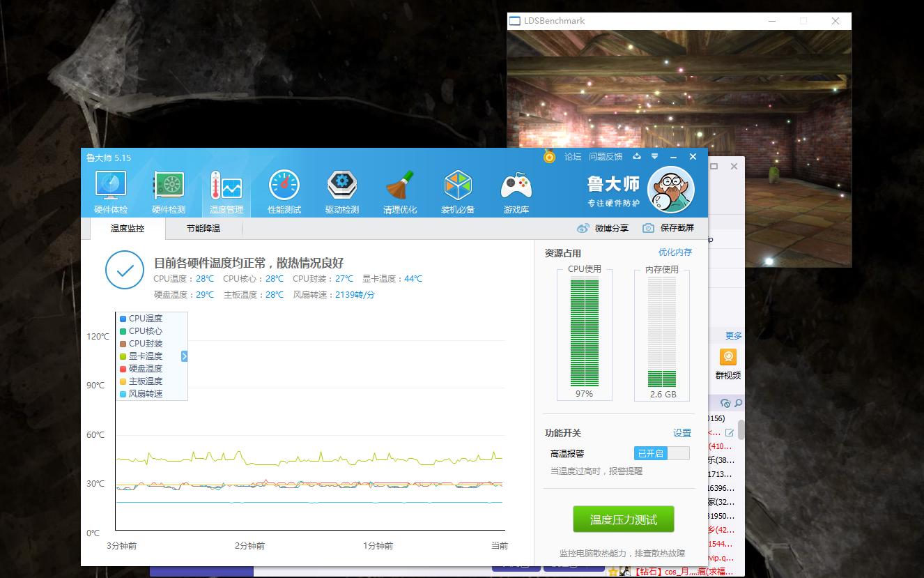Start the 温度压力测试 stress test
The height and width of the screenshot is (578, 924).
pos(624,519)
